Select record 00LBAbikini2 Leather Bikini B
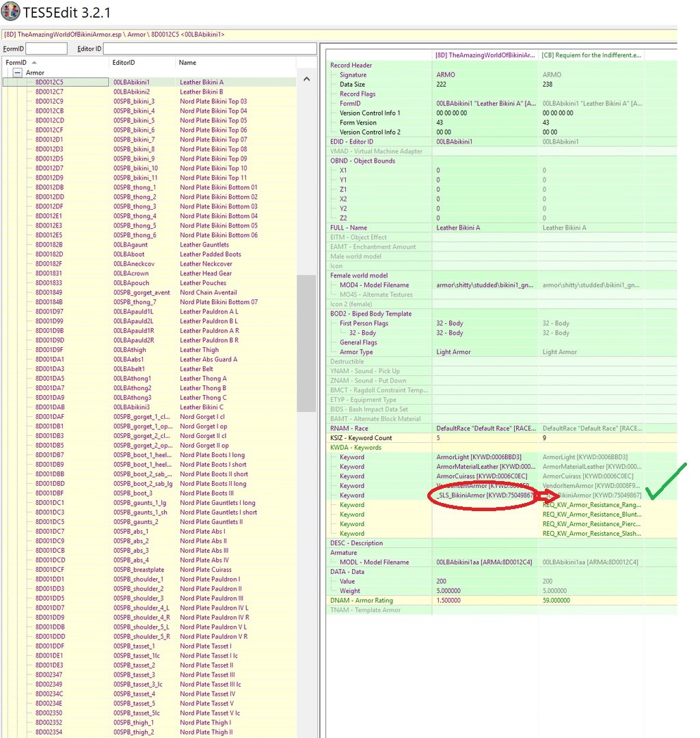The width and height of the screenshot is (700, 738). tap(149, 92)
